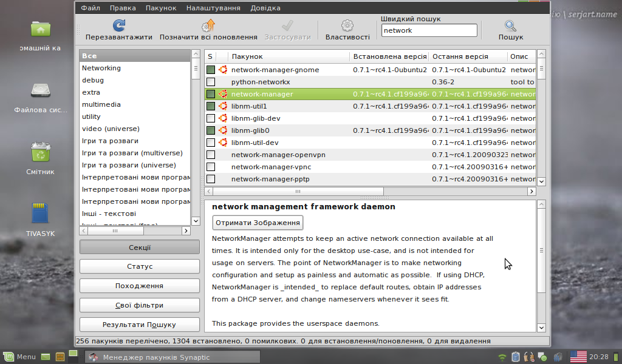Open the TIVASYK SD card icon
Viewport: 622px width, 364px height.
41,214
